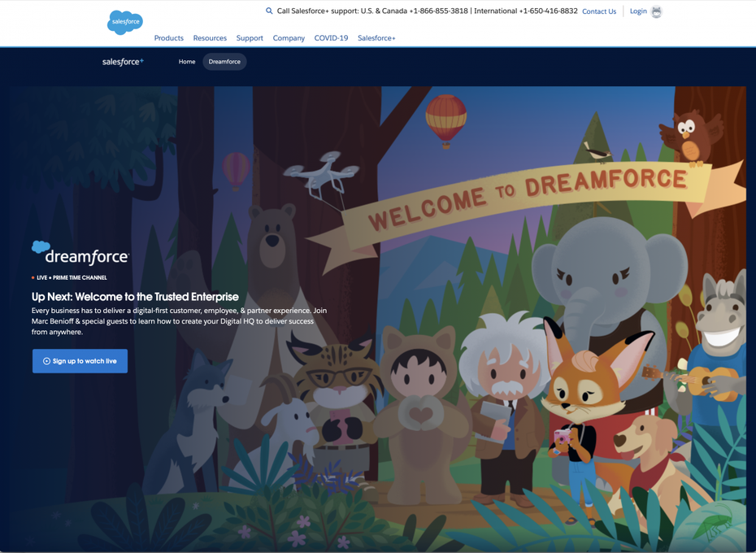This screenshot has height=553, width=756.
Task: Open the Products menu
Action: [x=169, y=38]
